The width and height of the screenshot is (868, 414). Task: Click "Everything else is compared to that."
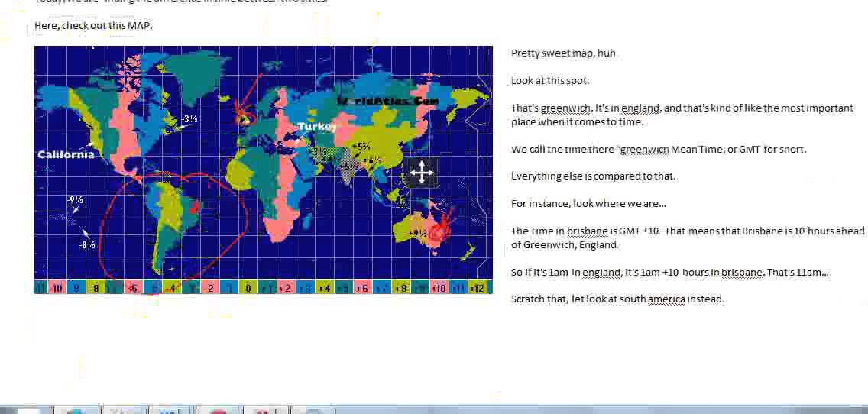pyautogui.click(x=594, y=176)
